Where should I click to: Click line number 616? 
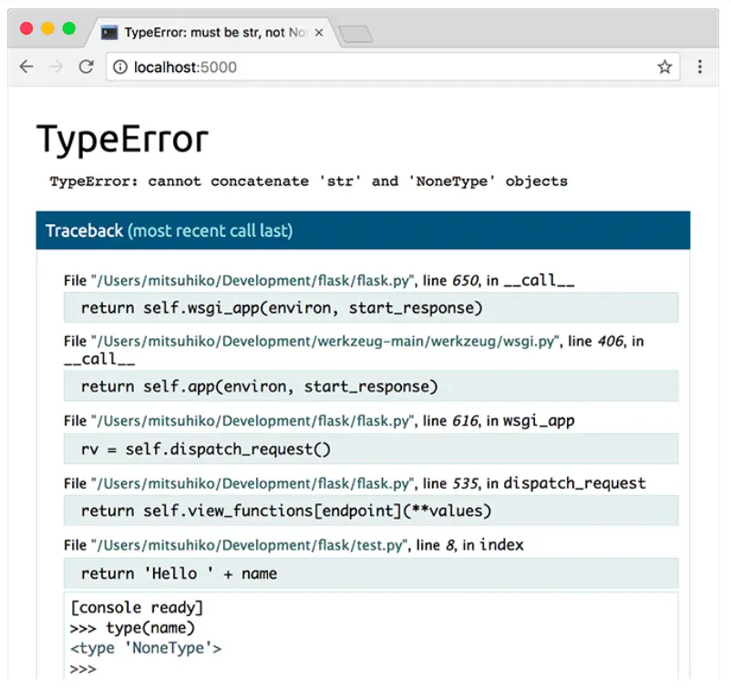(x=465, y=421)
